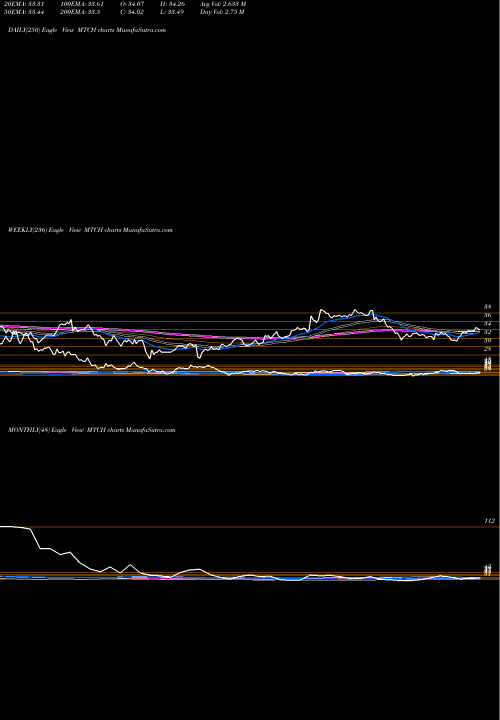
Task: Click the DAILY(250) Eagle View chart title
Action: coord(87,30)
